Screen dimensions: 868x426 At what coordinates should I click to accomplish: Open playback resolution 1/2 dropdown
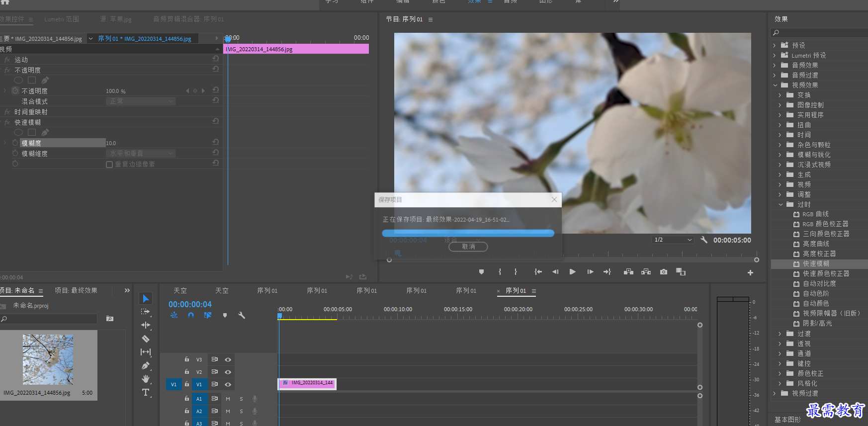point(673,240)
